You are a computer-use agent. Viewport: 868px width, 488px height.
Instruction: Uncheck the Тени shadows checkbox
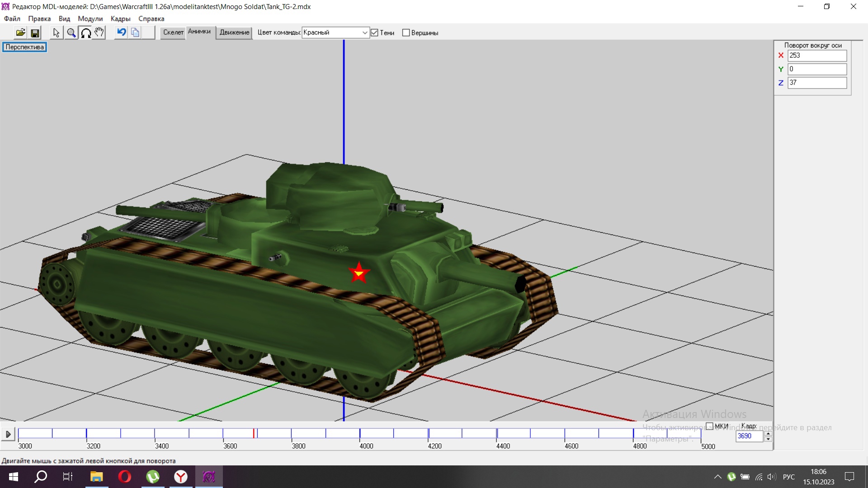374,33
